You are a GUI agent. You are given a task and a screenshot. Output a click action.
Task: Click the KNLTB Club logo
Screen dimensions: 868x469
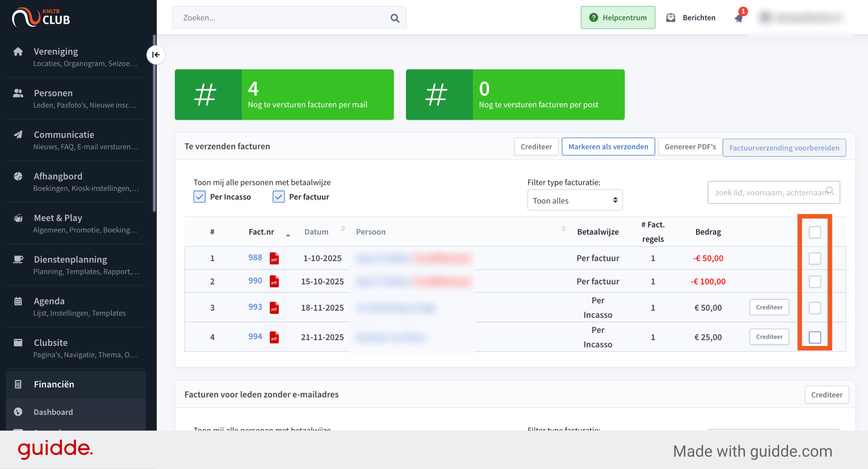point(41,17)
